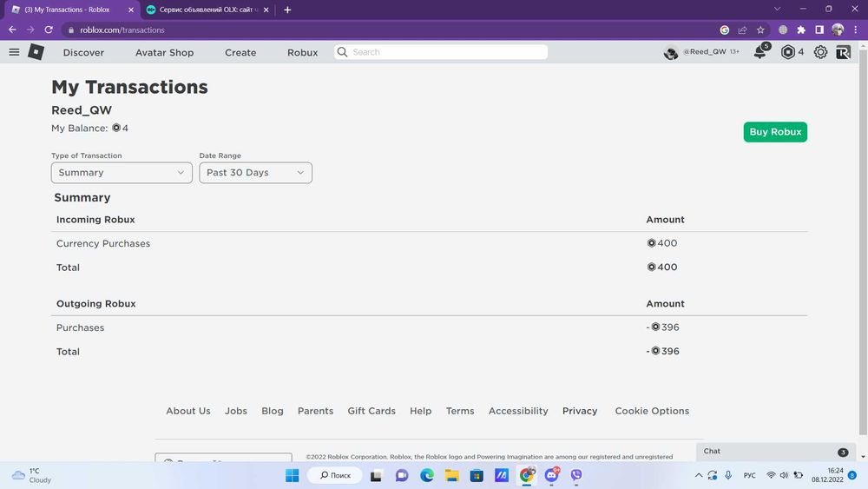868x489 pixels.
Task: Click the Reed_QW avatar thumbnail in header
Action: pos(671,52)
